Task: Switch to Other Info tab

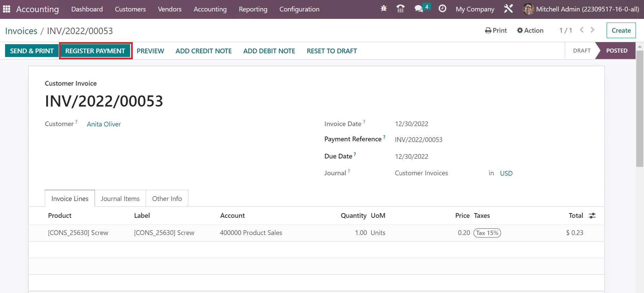Action: (x=167, y=199)
